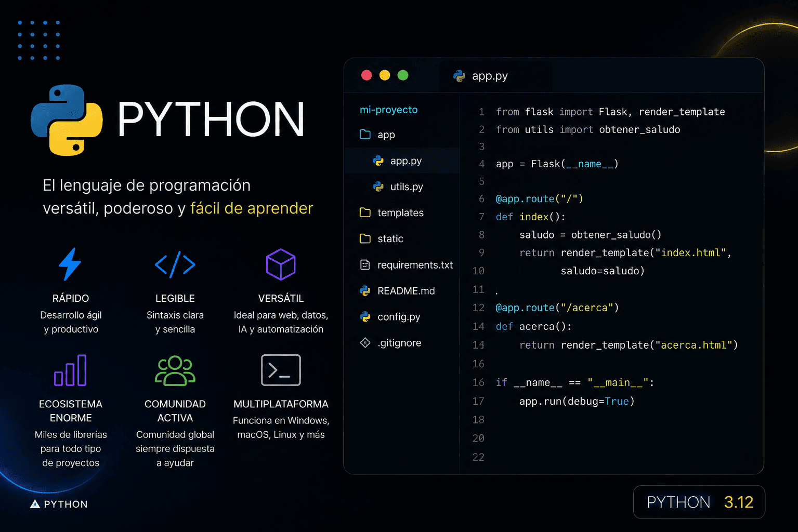The height and width of the screenshot is (532, 798).
Task: Click the yellow minimize window dot
Action: pos(385,75)
